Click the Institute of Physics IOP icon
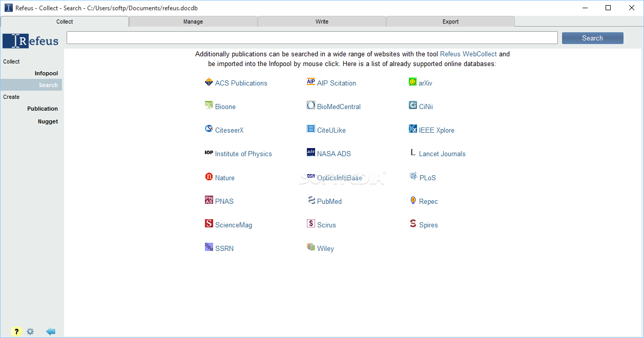This screenshot has width=644, height=338. (x=209, y=153)
